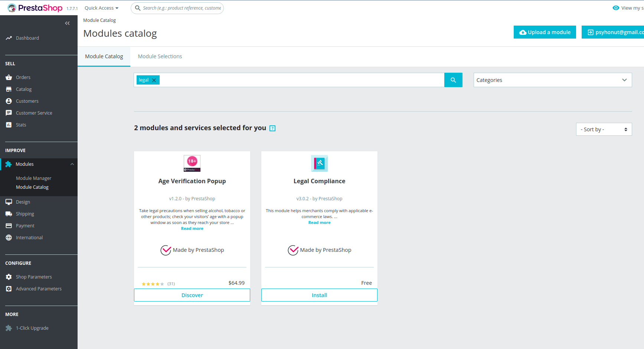Open Module Manager in sidebar
Viewport: 644px width, 349px height.
coord(33,178)
